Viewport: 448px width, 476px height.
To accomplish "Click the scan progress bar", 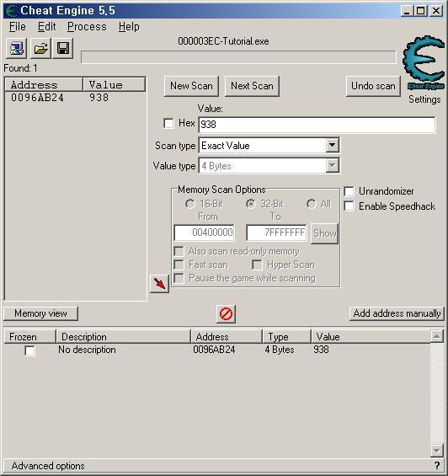I will [x=238, y=57].
